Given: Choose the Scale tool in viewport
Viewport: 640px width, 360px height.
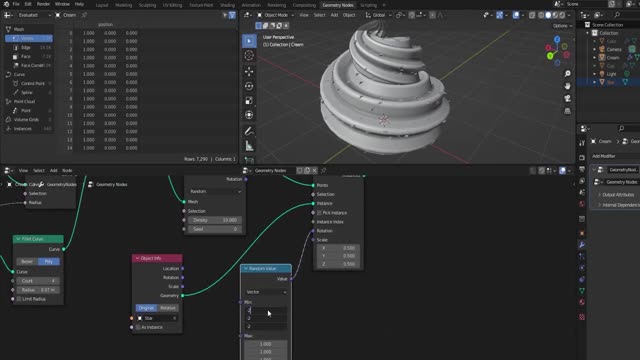Looking at the screenshot, I should pyautogui.click(x=249, y=100).
